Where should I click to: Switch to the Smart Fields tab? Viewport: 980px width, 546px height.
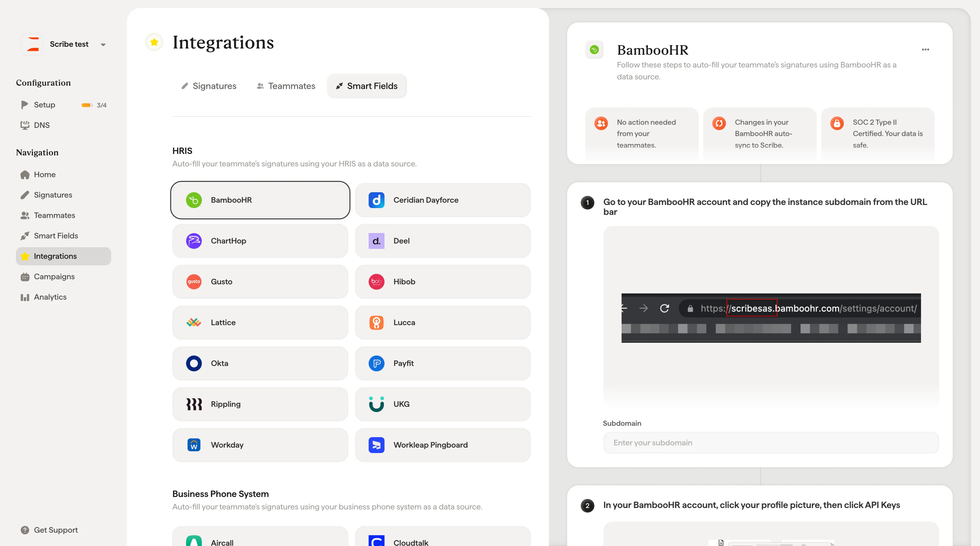(x=367, y=86)
